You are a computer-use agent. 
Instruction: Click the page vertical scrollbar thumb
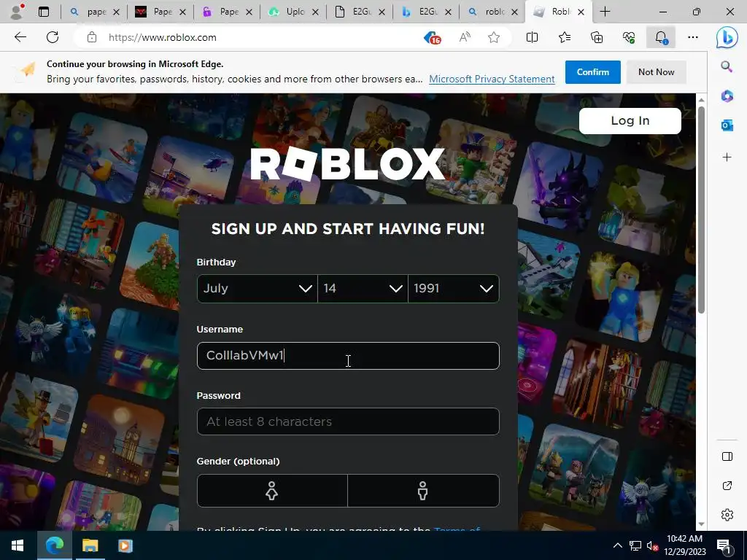[x=701, y=209]
